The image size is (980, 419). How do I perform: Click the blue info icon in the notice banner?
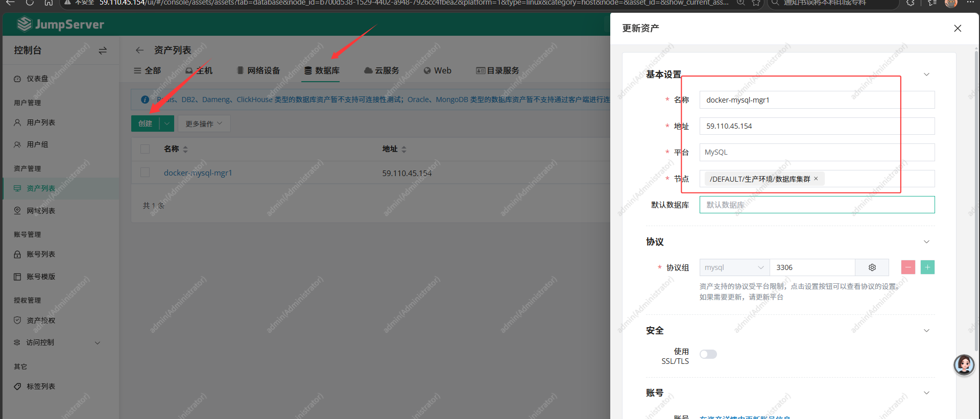[145, 100]
